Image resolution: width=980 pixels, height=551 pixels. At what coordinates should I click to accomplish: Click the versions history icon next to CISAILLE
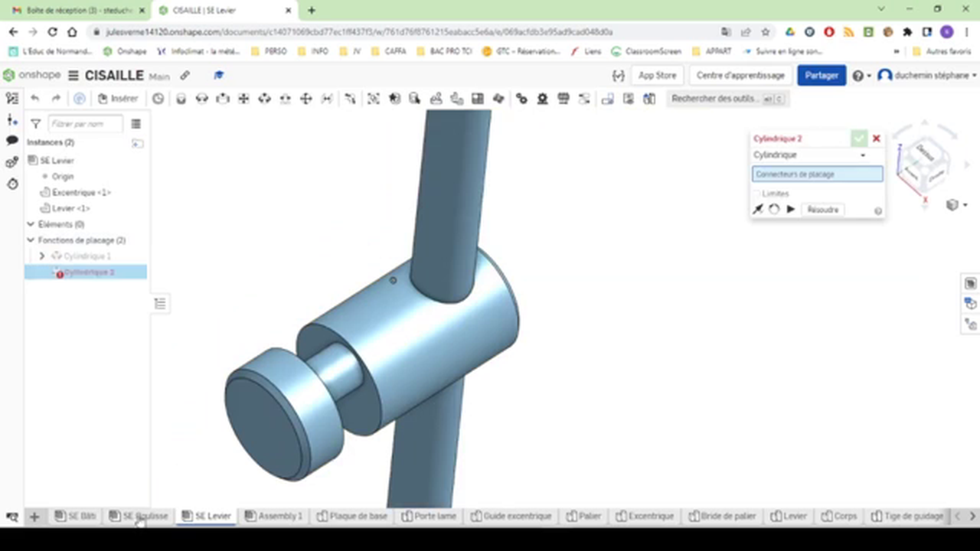[x=185, y=75]
